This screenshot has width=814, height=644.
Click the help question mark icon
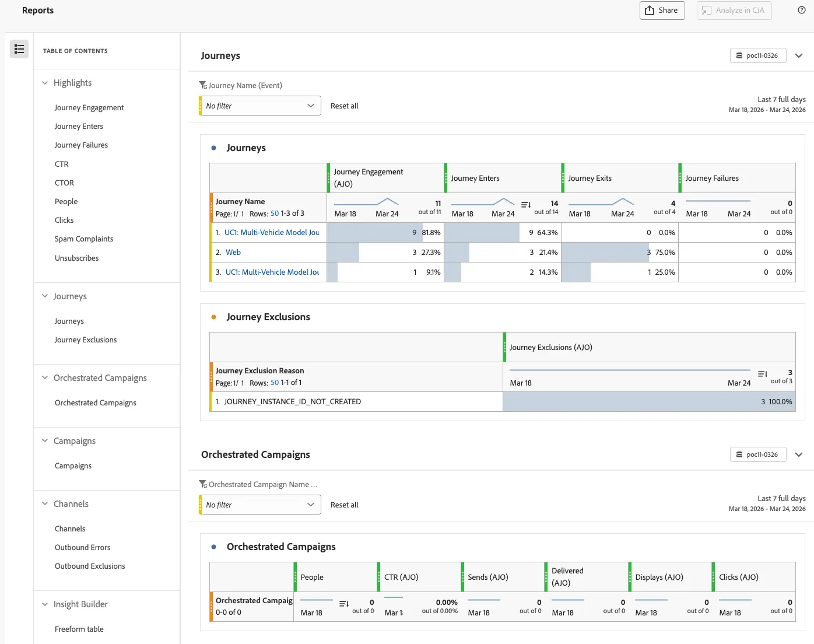[802, 10]
